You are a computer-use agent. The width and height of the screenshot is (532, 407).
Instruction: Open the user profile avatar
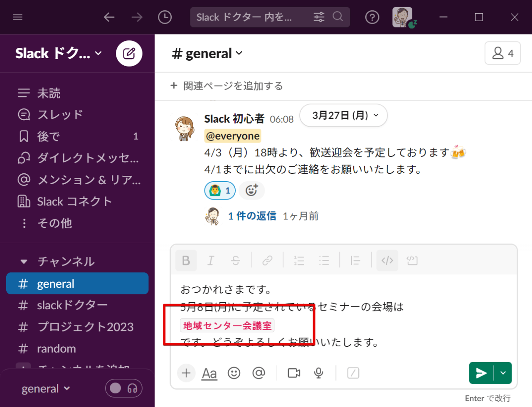pos(402,17)
